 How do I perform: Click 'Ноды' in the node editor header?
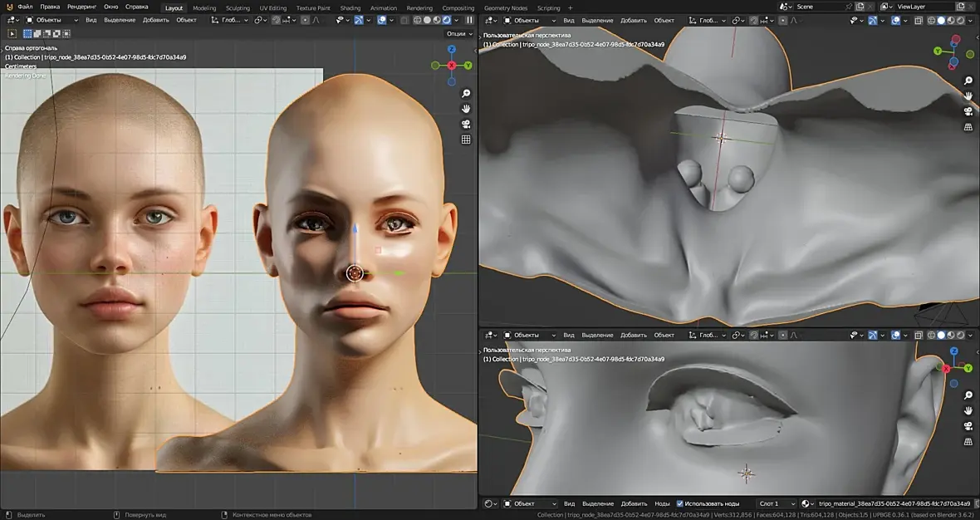tap(662, 503)
